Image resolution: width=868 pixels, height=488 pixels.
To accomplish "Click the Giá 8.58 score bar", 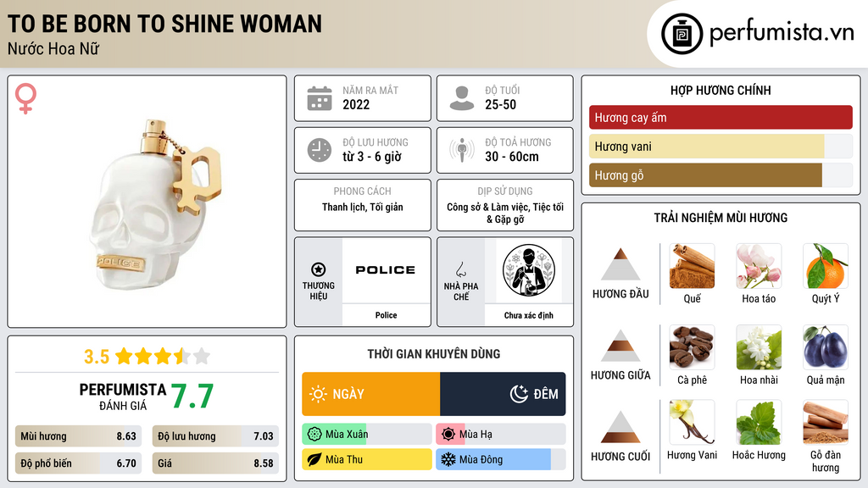I will click(x=215, y=463).
